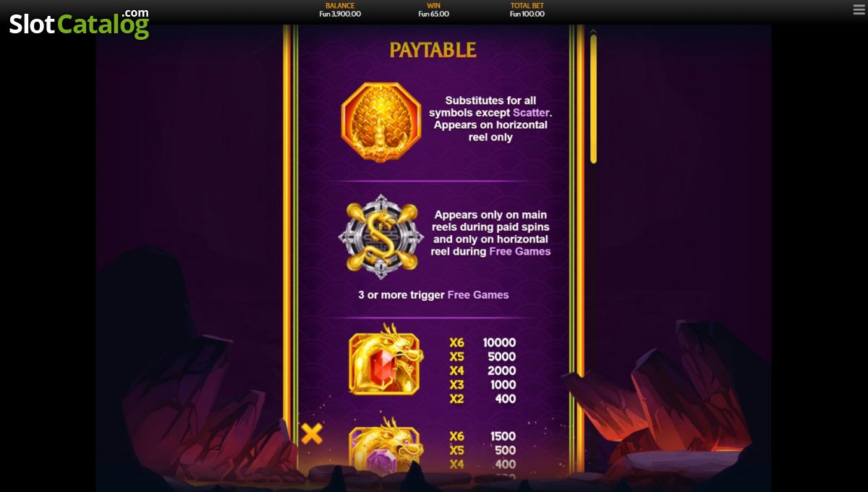868x492 pixels.
Task: Click the yellow paytable scrollbar thumb
Action: tap(593, 98)
